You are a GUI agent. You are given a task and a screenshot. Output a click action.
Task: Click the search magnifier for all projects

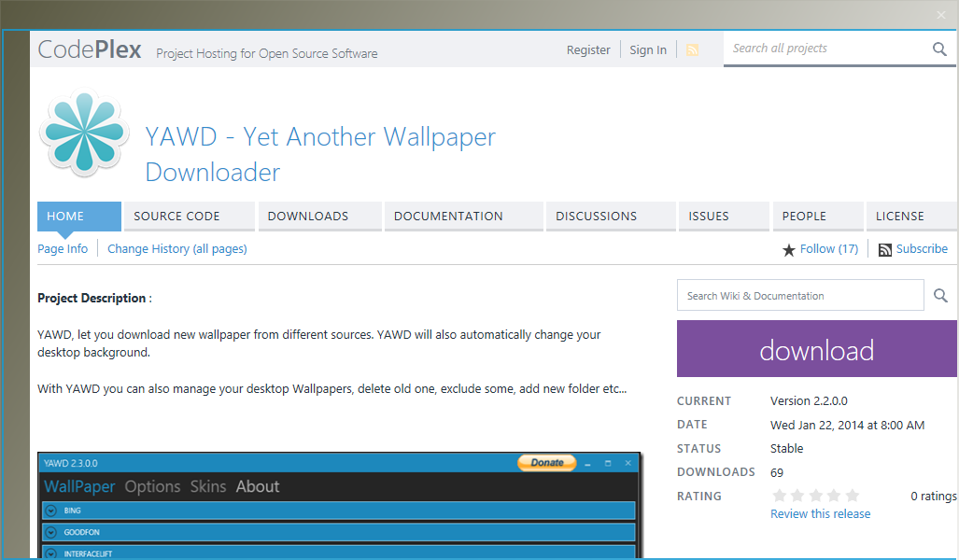(939, 49)
